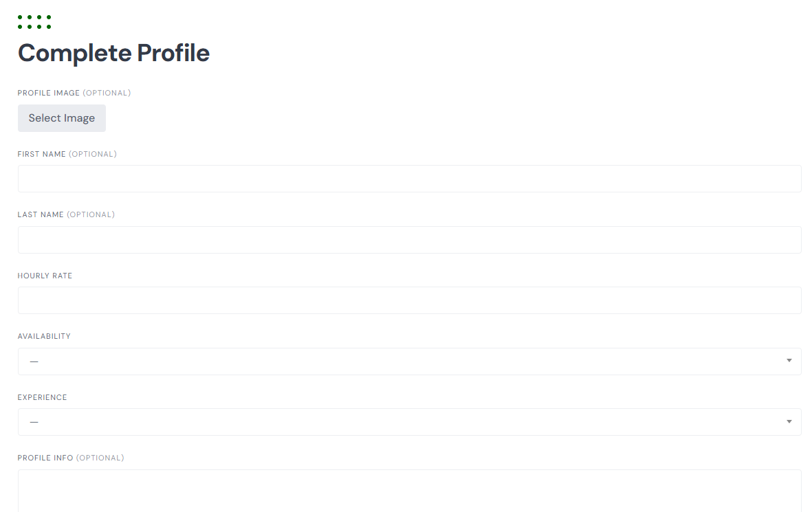
Task: Open the Experience dropdown field
Action: pos(409,422)
